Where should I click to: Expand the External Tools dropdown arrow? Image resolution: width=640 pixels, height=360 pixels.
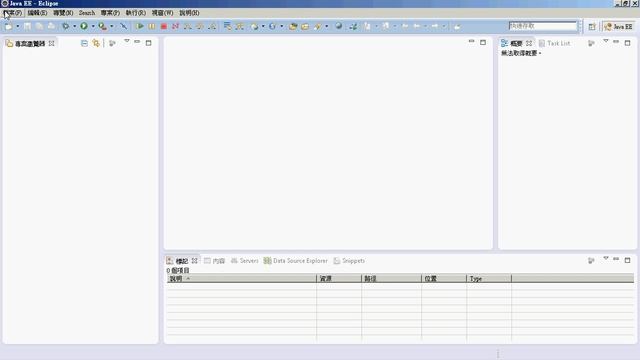click(x=111, y=27)
